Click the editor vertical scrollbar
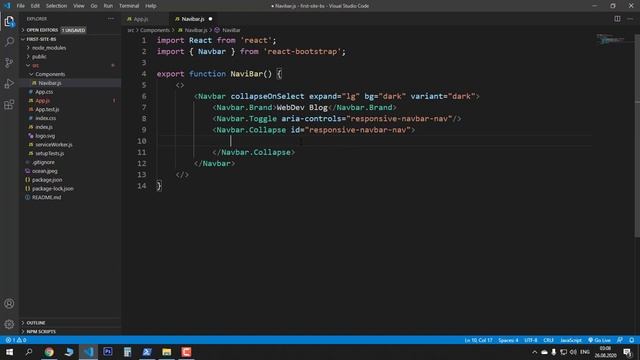Viewport: 640px width, 360px height. (x=637, y=135)
